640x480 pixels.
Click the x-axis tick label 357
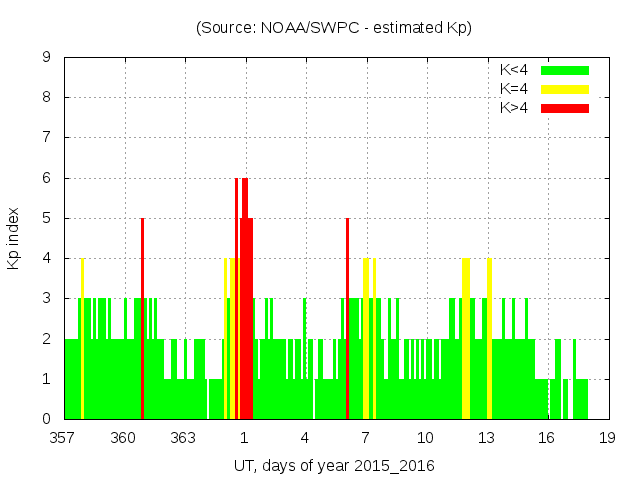[64, 438]
